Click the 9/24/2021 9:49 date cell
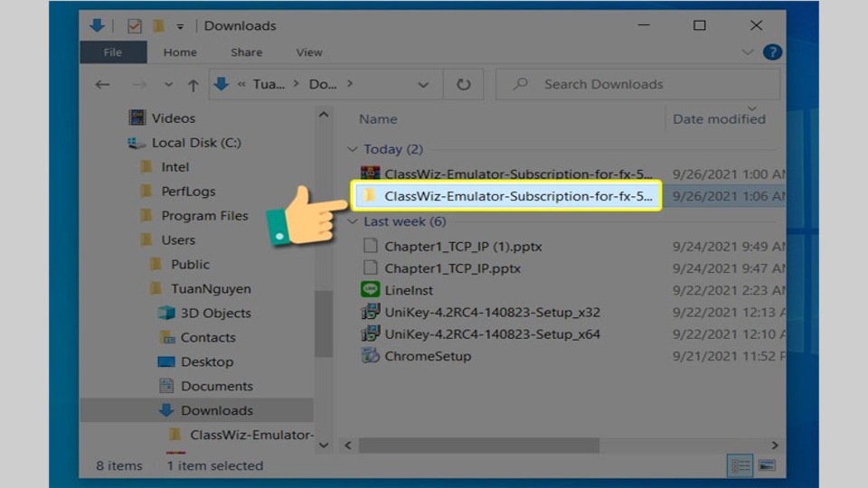 729,246
